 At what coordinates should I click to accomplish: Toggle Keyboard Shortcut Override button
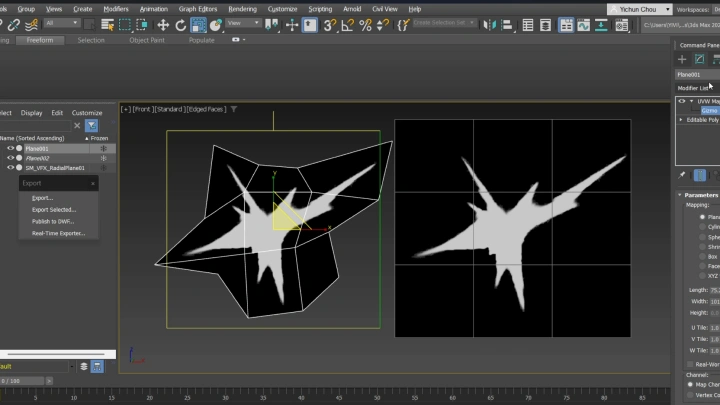pos(310,25)
